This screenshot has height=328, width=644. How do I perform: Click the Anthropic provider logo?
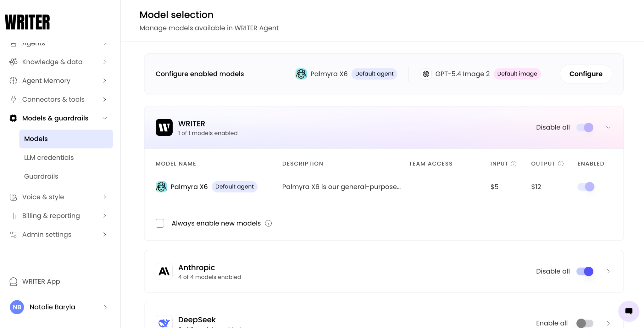click(164, 271)
